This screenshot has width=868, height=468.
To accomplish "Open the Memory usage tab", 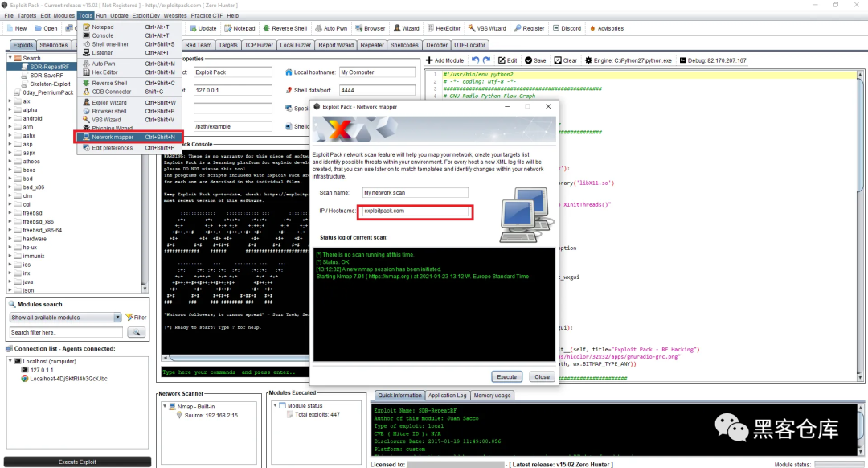I will pos(492,396).
